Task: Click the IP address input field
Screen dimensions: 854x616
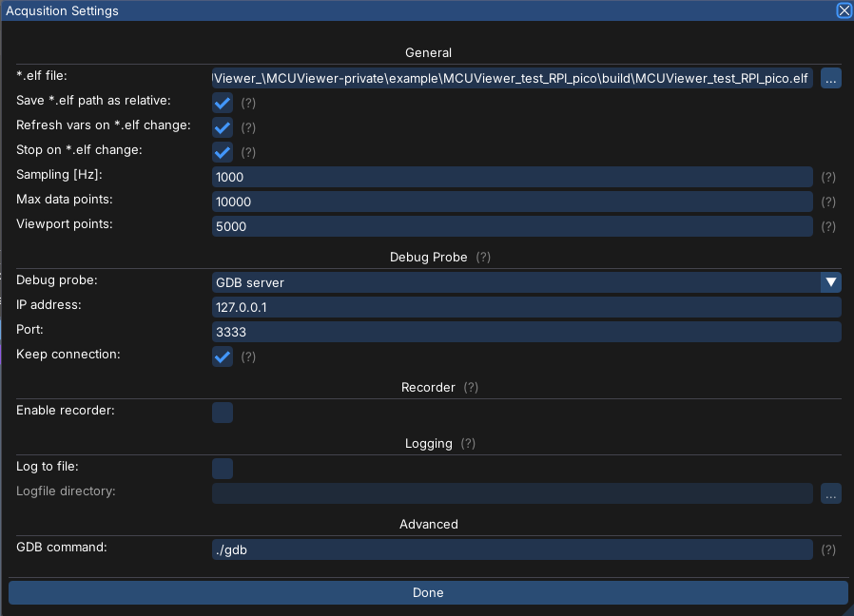Action: pyautogui.click(x=526, y=307)
